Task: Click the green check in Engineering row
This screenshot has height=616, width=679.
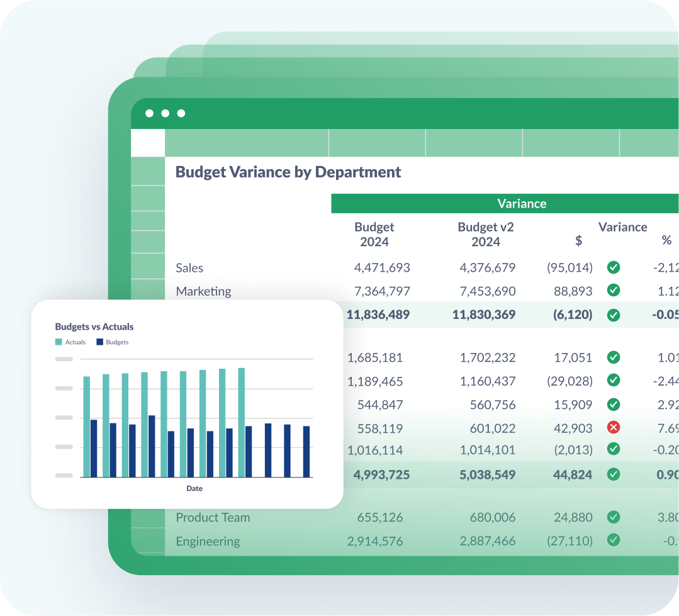Action: [613, 540]
